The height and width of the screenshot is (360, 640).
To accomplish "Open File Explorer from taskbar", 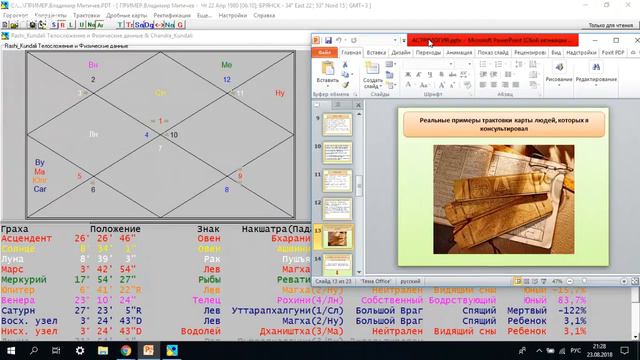I will (x=102, y=351).
